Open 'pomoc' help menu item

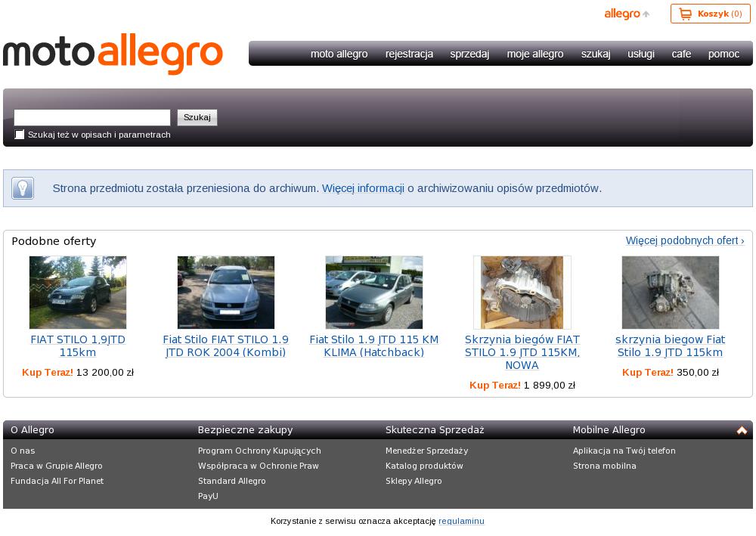[723, 54]
